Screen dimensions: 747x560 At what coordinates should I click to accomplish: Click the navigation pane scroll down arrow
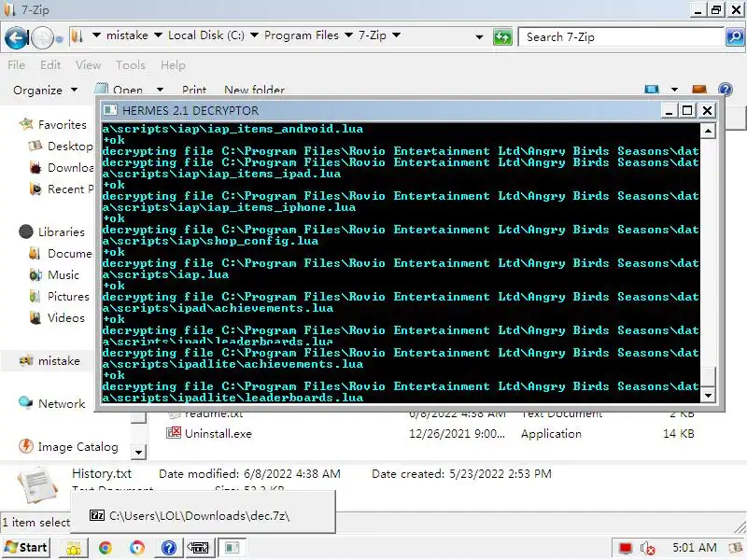138,452
